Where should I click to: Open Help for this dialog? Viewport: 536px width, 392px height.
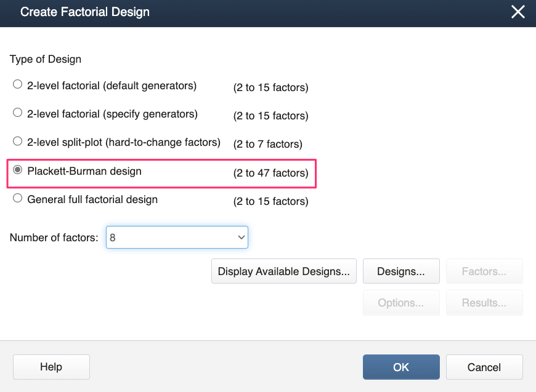[x=51, y=367]
